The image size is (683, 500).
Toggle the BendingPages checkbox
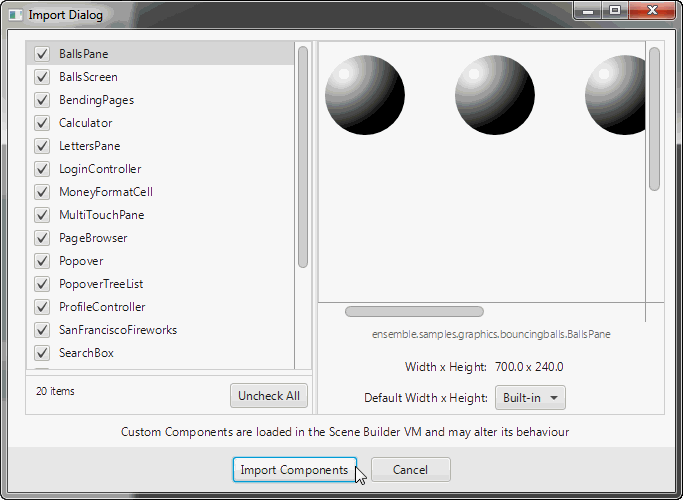click(x=42, y=100)
